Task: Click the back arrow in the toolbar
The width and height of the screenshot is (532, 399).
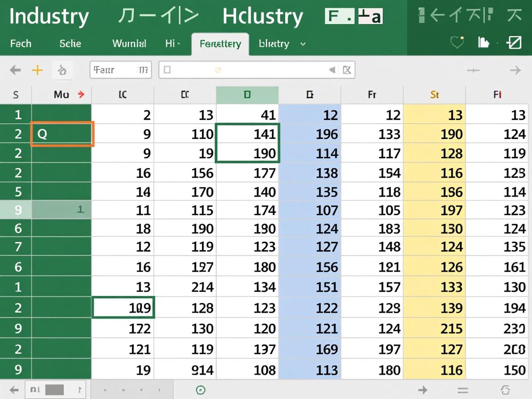Action: click(15, 70)
